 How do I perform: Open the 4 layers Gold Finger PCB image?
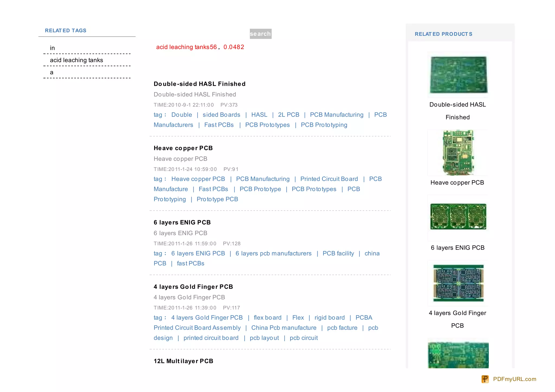tap(458, 283)
